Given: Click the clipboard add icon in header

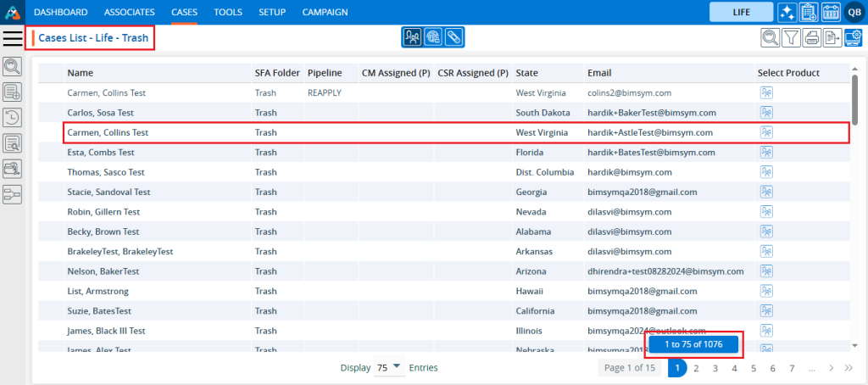Looking at the screenshot, I should point(808,12).
